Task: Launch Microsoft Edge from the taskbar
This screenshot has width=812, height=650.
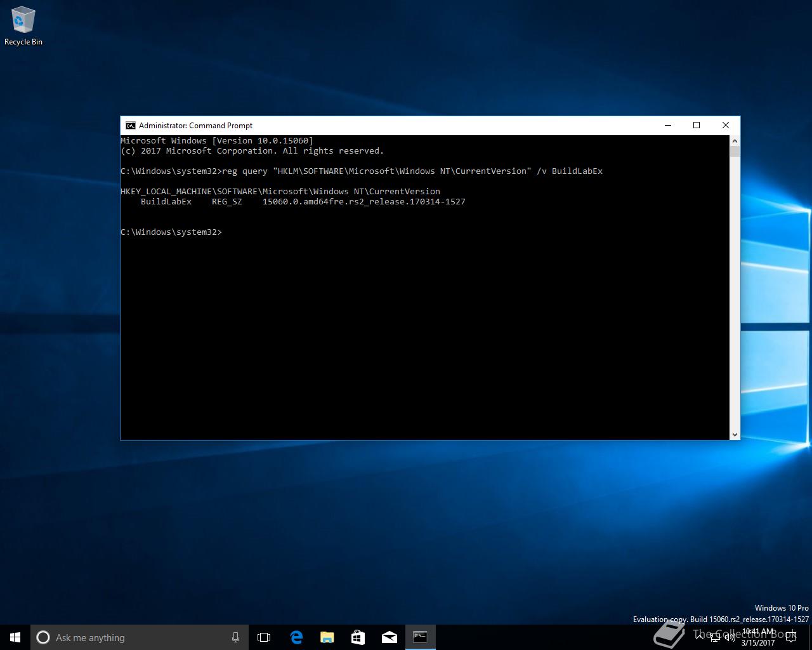Action: tap(296, 637)
